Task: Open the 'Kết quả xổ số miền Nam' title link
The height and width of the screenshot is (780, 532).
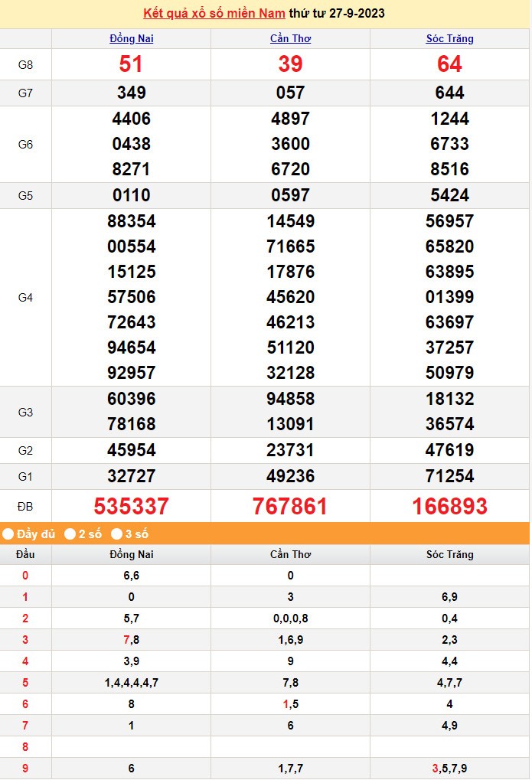Action: (214, 14)
